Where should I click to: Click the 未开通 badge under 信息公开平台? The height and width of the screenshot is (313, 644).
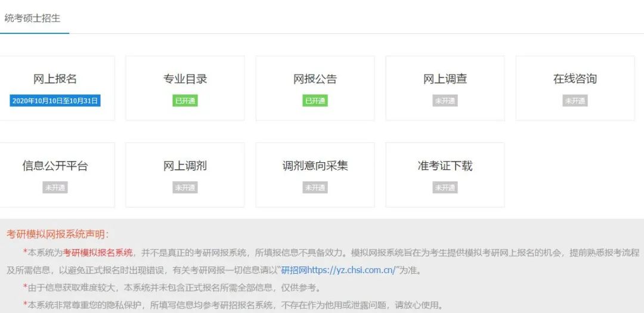[55, 187]
